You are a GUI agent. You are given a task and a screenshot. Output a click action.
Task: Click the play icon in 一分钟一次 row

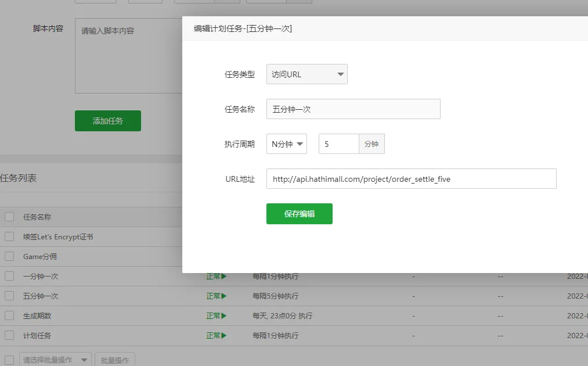(224, 277)
